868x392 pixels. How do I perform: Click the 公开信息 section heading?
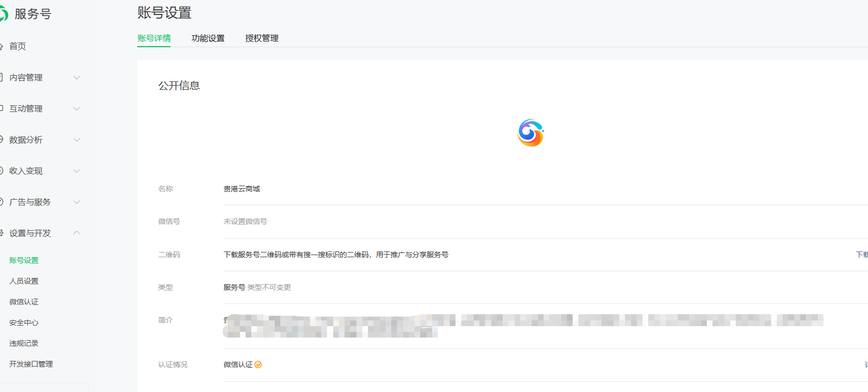point(179,86)
